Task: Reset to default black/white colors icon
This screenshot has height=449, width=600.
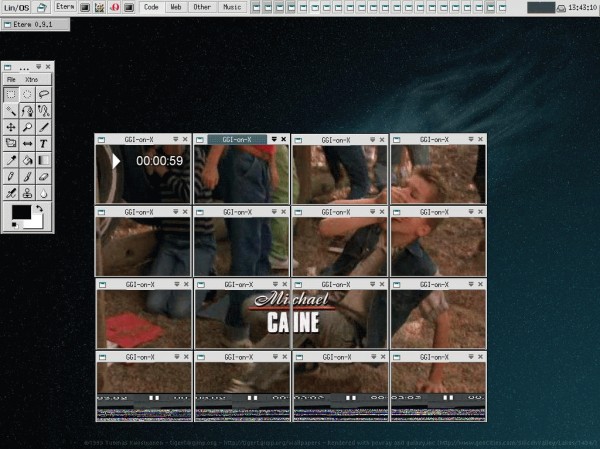Action: (15, 225)
